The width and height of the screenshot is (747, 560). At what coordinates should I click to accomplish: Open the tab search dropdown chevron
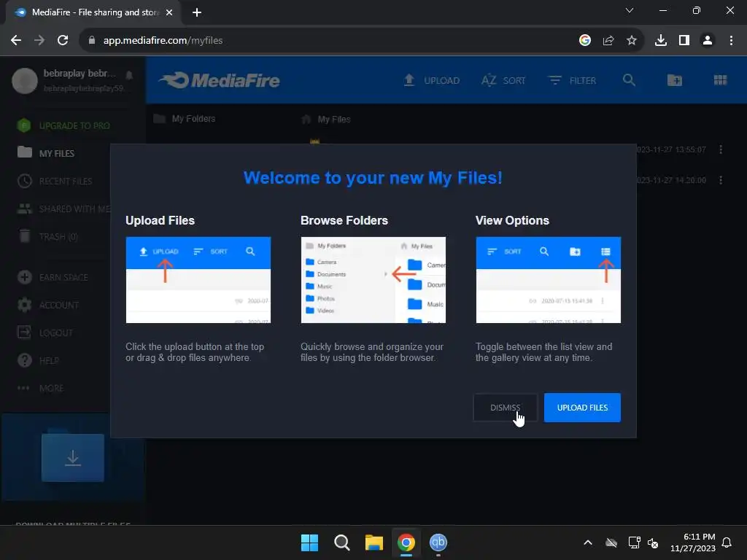[630, 10]
